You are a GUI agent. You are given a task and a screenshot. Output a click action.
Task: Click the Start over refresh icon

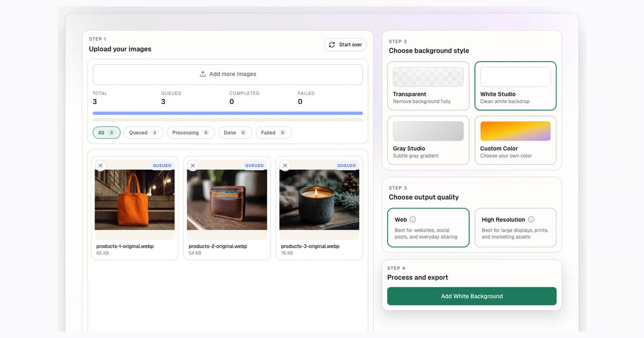(332, 45)
